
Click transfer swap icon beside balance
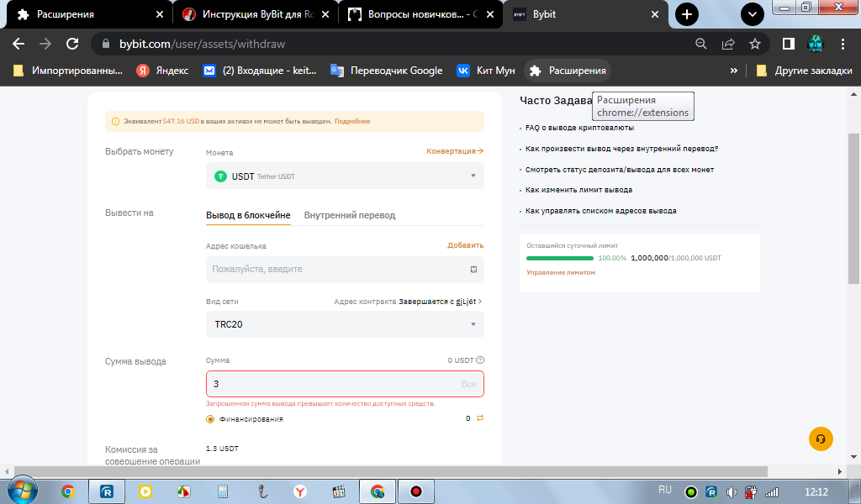480,417
